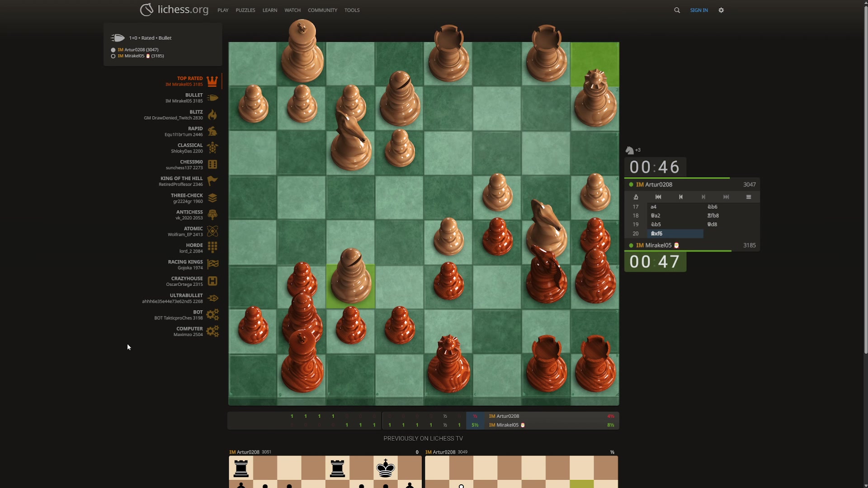Viewport: 868px width, 488px height.
Task: Open IM Mirakel05 profile beside clock
Action: pyautogui.click(x=658, y=245)
